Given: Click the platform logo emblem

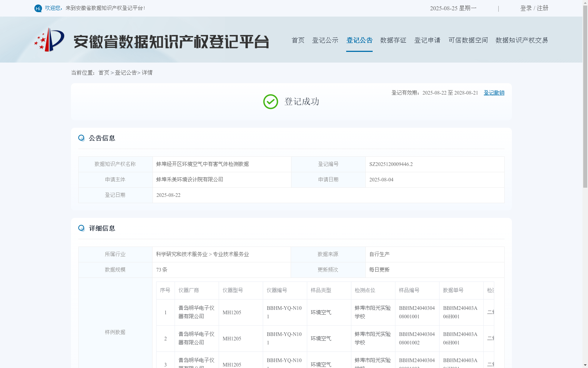Looking at the screenshot, I should point(49,40).
